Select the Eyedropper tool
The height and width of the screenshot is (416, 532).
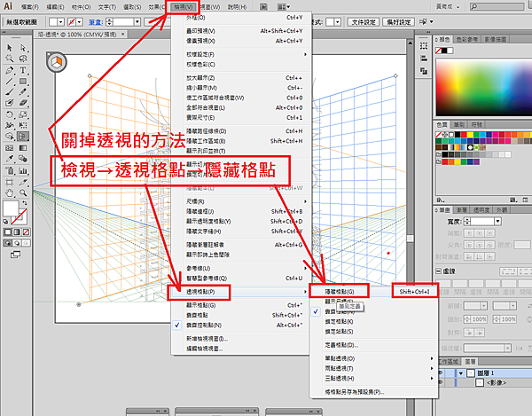coord(10,159)
